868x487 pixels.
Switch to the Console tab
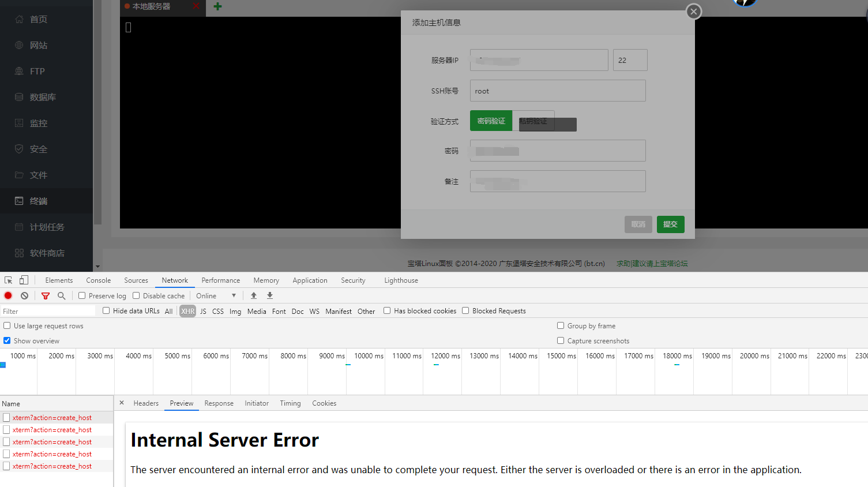[99, 280]
